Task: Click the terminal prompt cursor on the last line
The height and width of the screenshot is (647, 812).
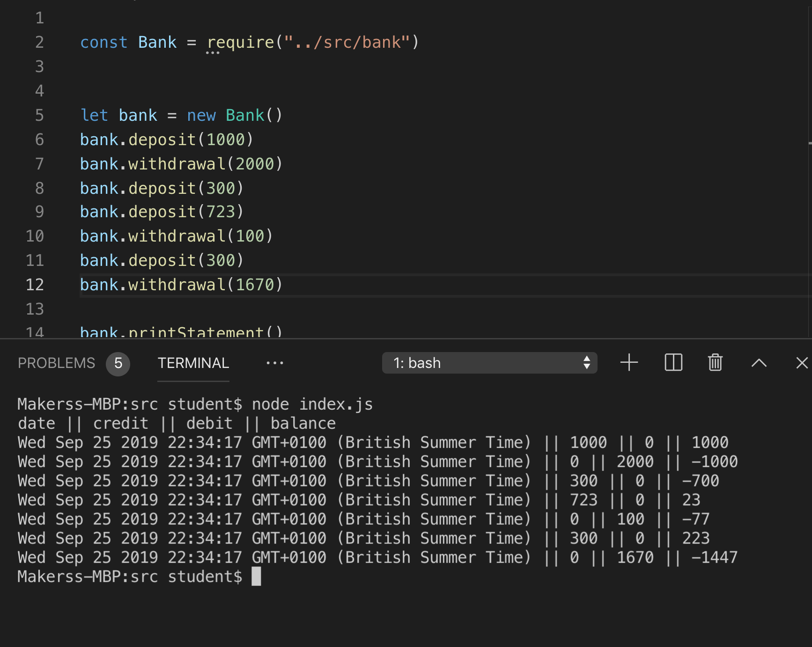Action: point(256,576)
